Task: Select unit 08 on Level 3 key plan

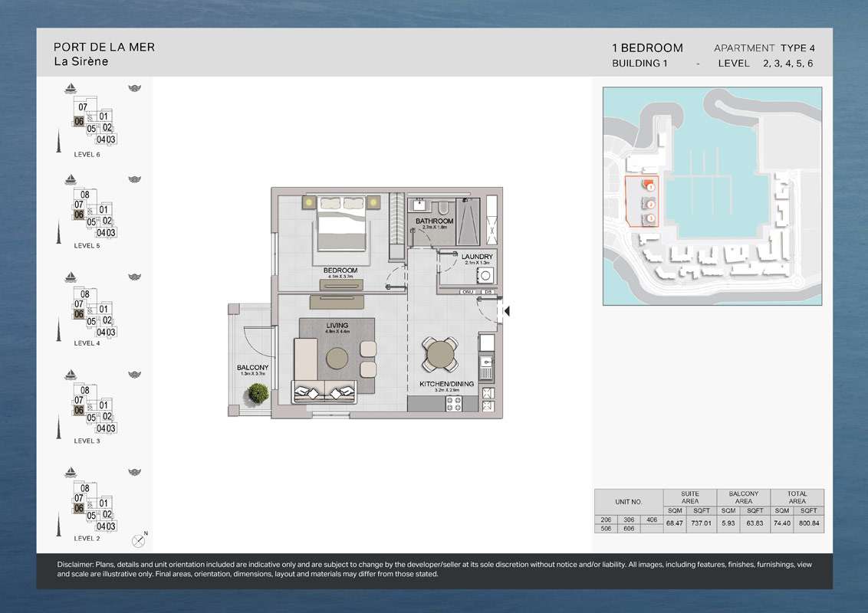Action: (85, 390)
